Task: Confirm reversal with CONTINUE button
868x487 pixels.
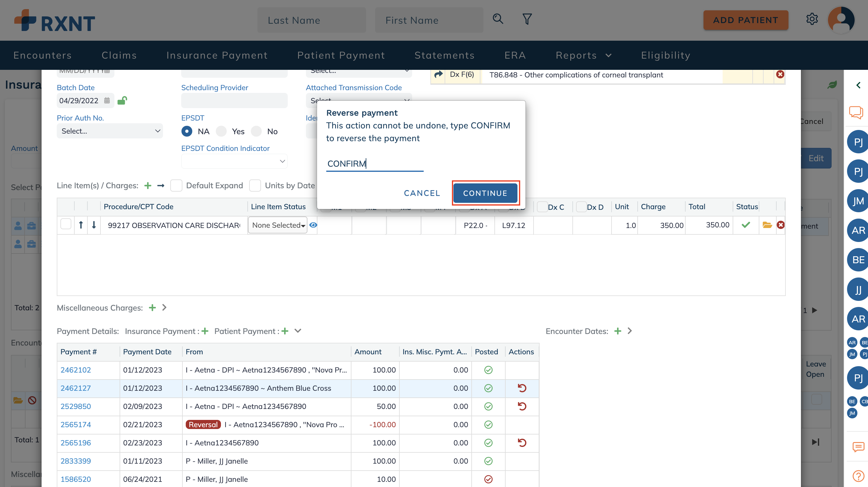Action: 485,193
